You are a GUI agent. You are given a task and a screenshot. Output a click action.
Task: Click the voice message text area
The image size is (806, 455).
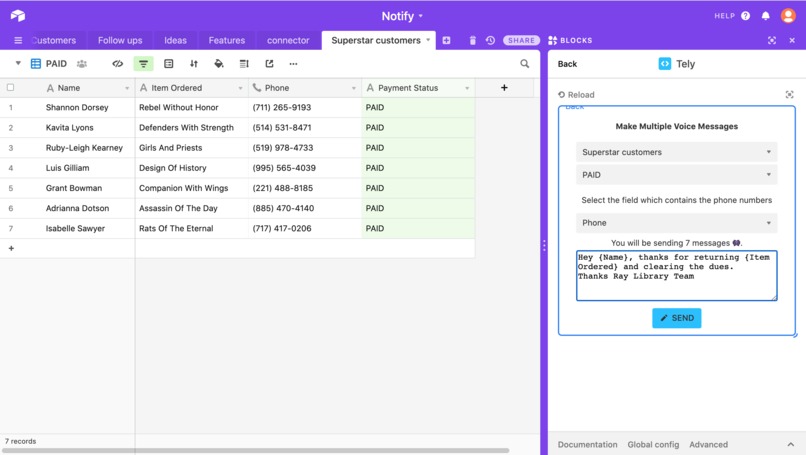676,276
